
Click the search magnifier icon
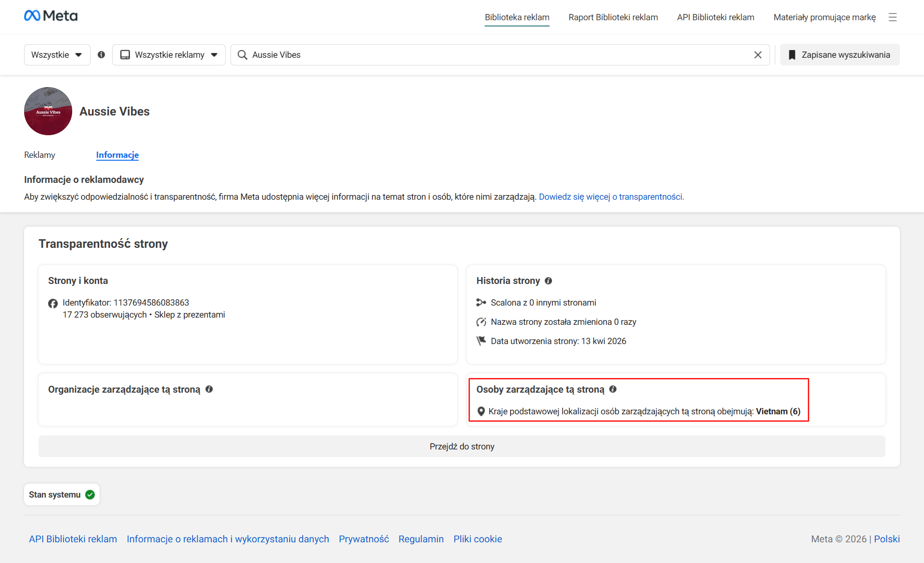(243, 55)
